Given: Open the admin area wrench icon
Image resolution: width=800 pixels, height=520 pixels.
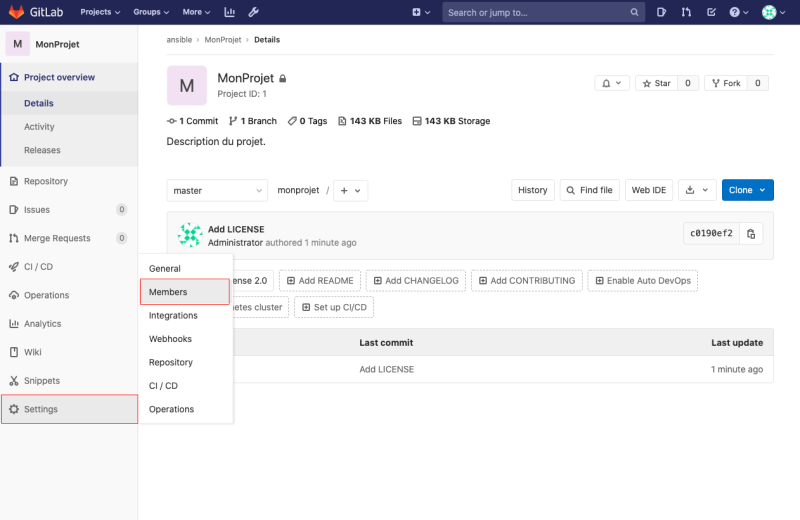Looking at the screenshot, I should pyautogui.click(x=254, y=13).
